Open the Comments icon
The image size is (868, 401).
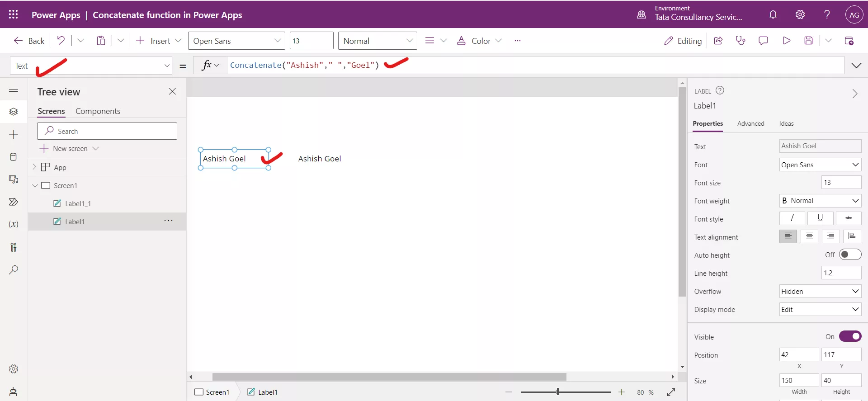point(763,41)
